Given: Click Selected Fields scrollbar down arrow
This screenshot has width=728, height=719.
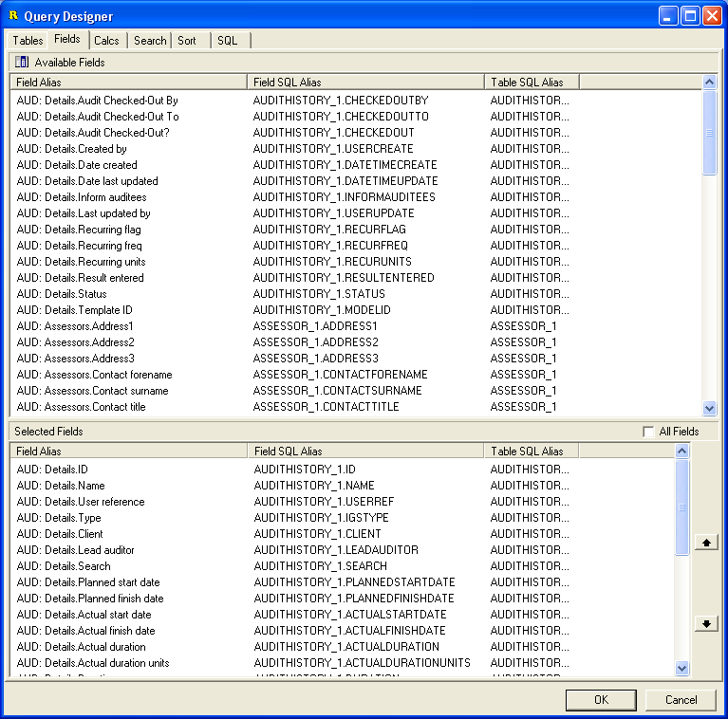Looking at the screenshot, I should point(681,668).
